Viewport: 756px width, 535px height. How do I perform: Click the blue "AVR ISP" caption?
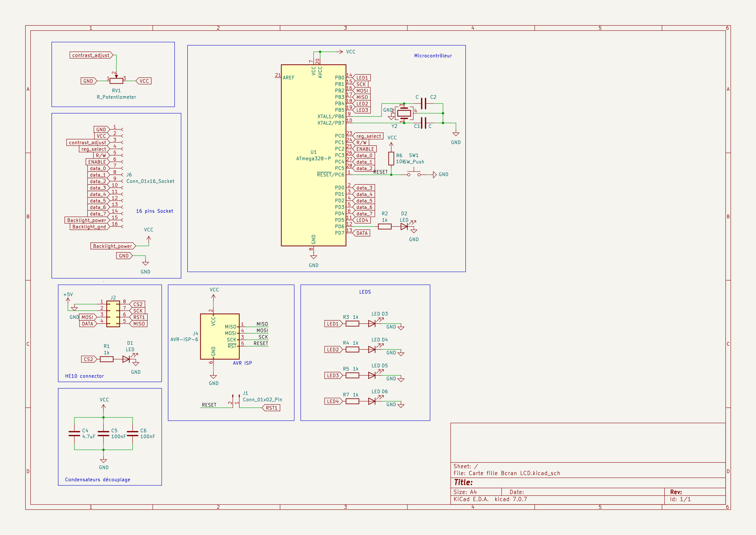[x=242, y=363]
